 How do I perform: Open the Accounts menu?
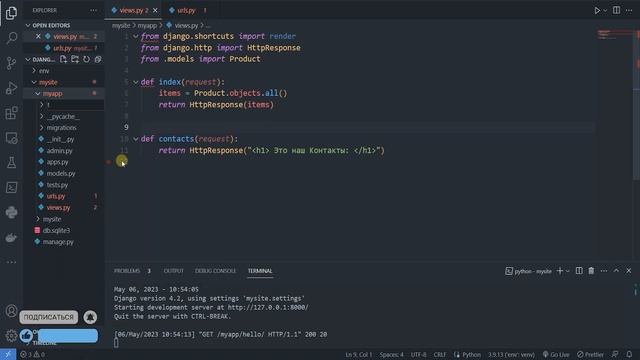(11, 311)
